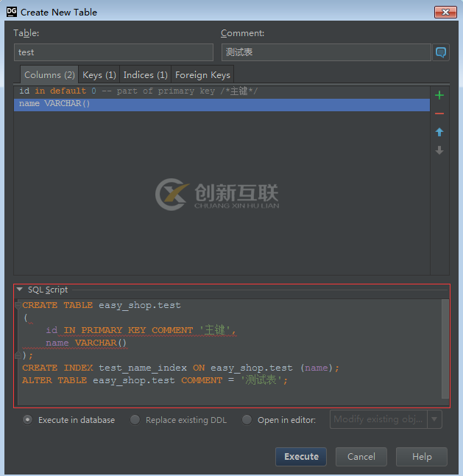463x476 pixels.
Task: Click the Comment field containing 测试表
Action: coord(326,52)
